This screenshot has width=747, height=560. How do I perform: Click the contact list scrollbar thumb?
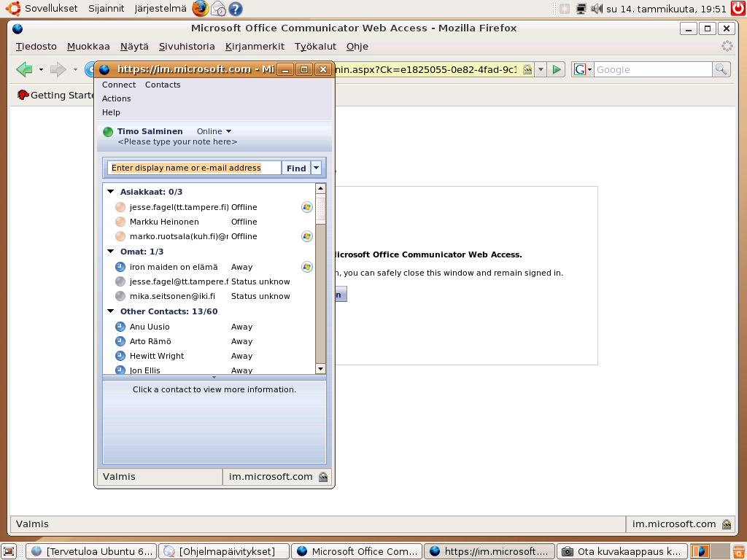[321, 209]
